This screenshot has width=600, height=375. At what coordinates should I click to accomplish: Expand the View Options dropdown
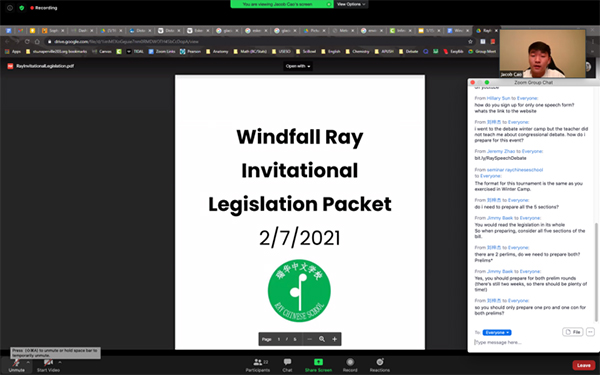tap(351, 4)
